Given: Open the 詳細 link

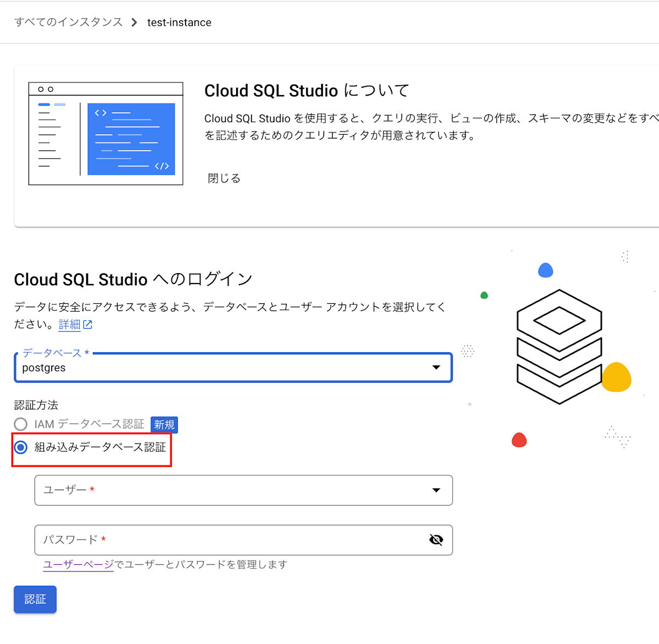Looking at the screenshot, I should (x=69, y=325).
